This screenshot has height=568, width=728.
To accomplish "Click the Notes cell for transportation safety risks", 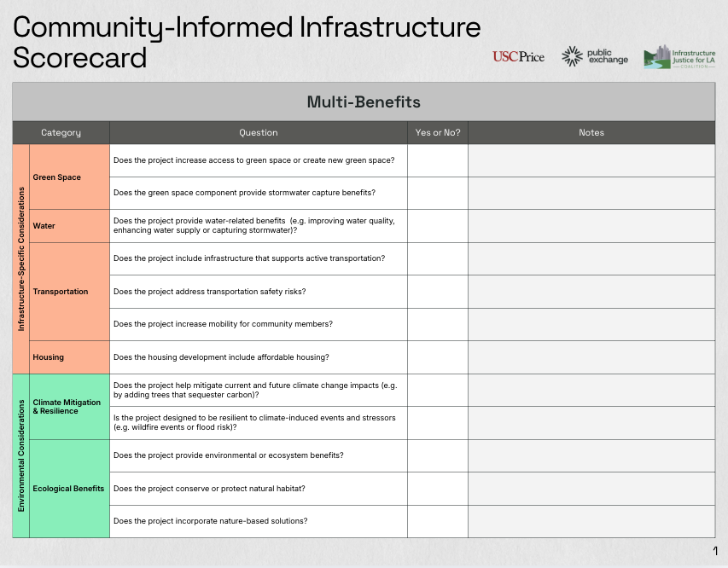I will click(591, 292).
